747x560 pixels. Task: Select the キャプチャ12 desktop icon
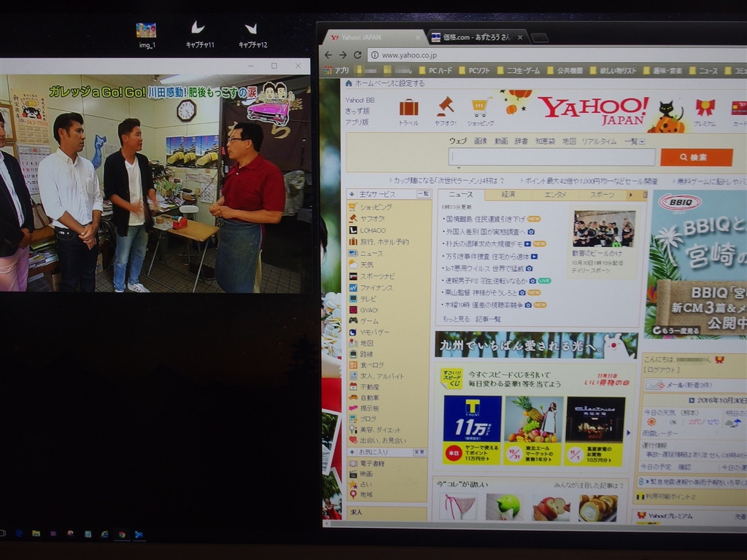(252, 35)
